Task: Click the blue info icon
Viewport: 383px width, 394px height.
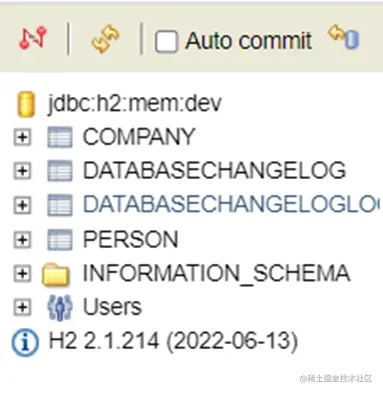Action: [25, 342]
